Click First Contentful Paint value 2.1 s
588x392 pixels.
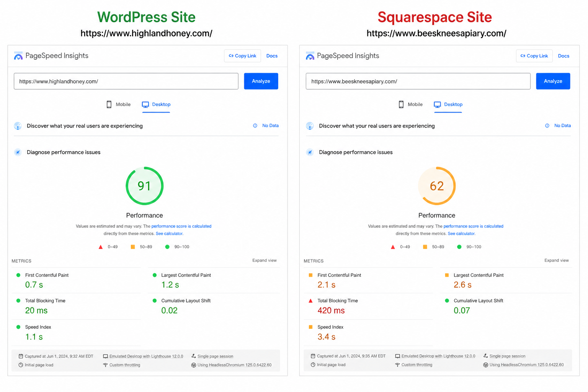[x=327, y=285]
